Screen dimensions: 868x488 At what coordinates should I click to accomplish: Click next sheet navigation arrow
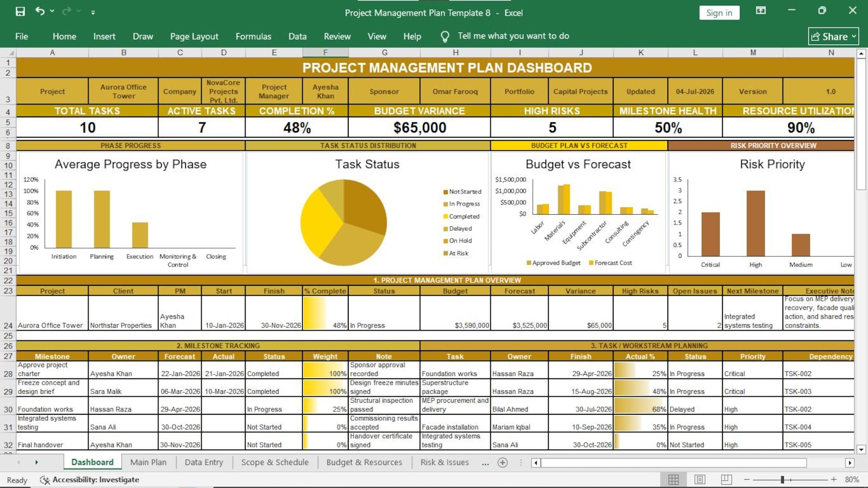[x=37, y=462]
